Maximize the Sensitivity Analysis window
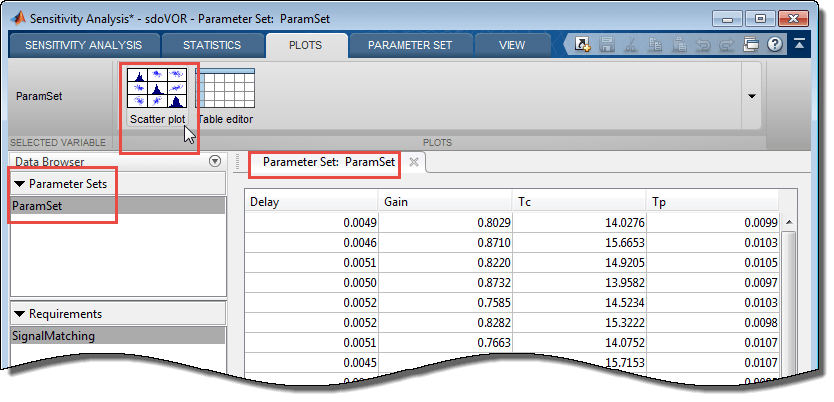 pyautogui.click(x=760, y=19)
